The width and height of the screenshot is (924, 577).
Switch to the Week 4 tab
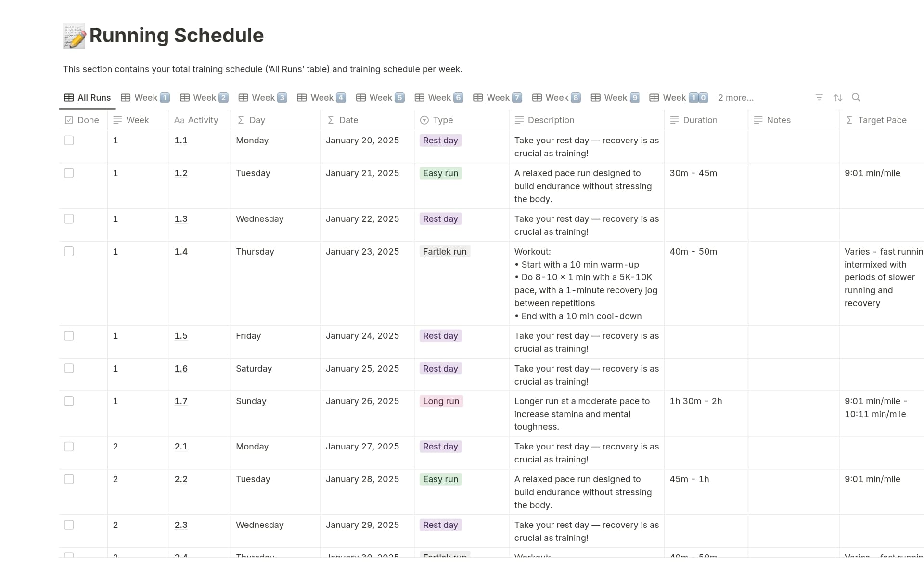[x=321, y=98]
